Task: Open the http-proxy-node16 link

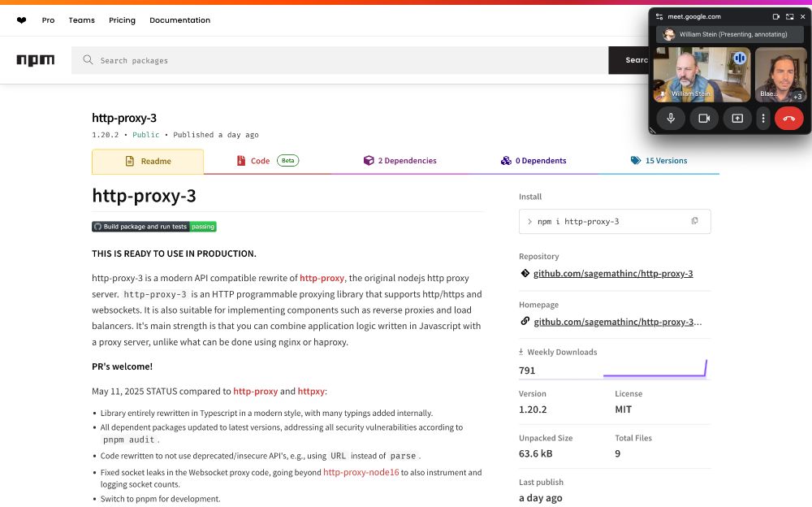Action: (361, 472)
